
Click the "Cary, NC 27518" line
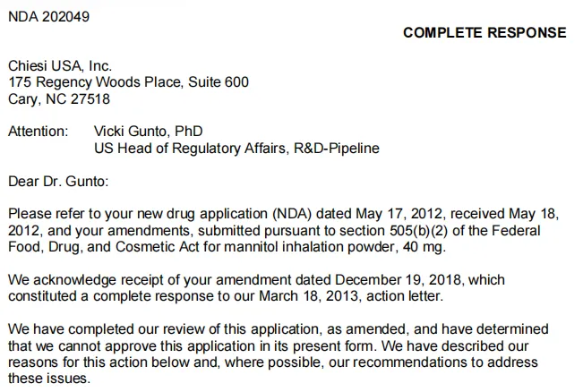click(x=59, y=99)
